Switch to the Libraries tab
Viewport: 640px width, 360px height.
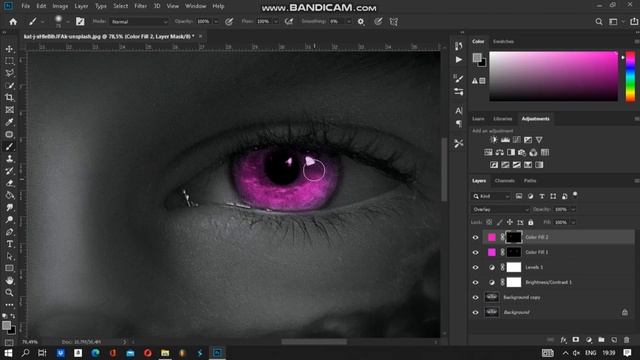502,119
